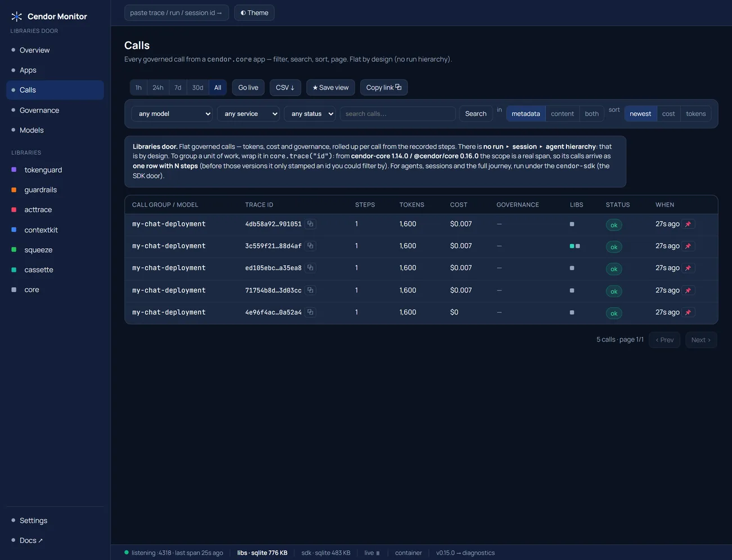This screenshot has width=732, height=560.
Task: Click sdk · sqlite 483 KB in status bar
Action: pyautogui.click(x=326, y=553)
